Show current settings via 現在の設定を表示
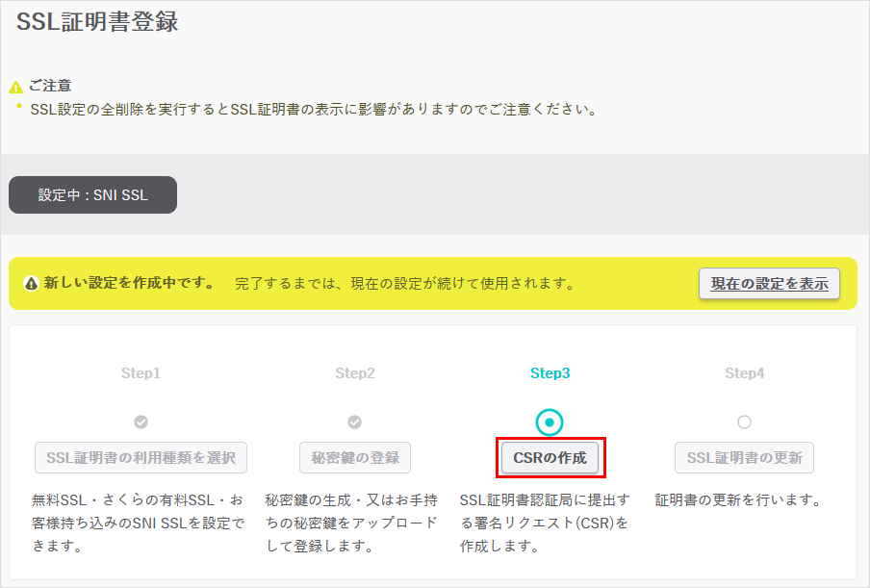 [x=769, y=284]
